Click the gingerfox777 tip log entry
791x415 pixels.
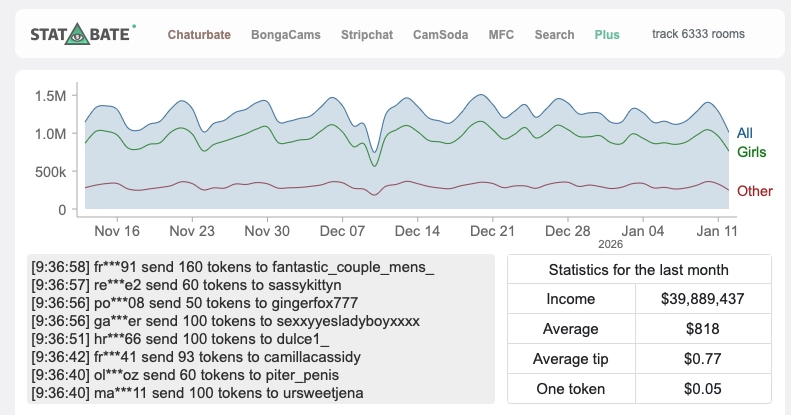coord(195,303)
